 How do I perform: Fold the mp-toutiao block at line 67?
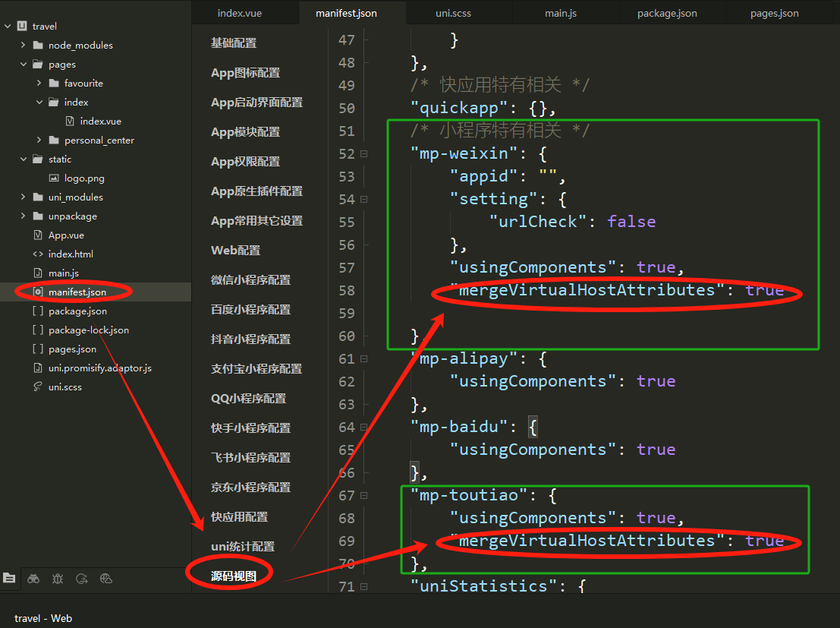364,496
